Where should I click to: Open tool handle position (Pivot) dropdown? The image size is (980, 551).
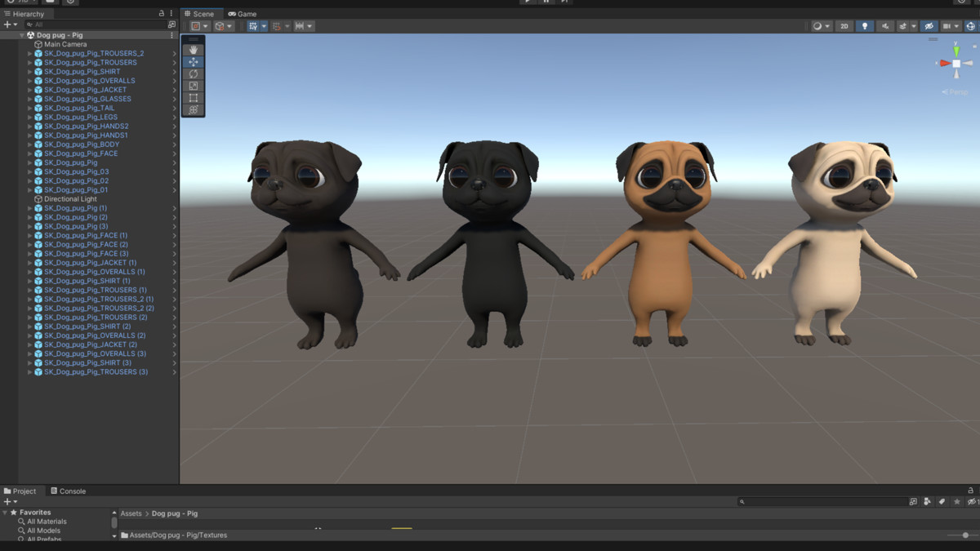(200, 26)
